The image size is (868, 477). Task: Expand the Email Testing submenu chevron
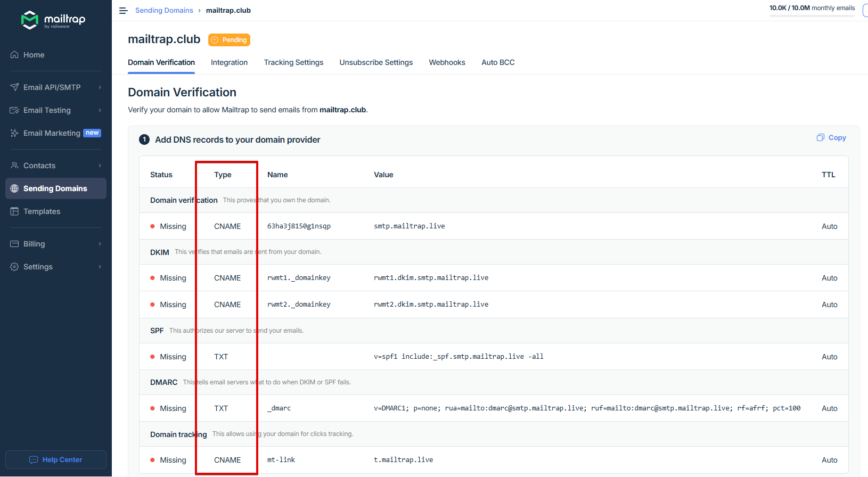coord(100,110)
